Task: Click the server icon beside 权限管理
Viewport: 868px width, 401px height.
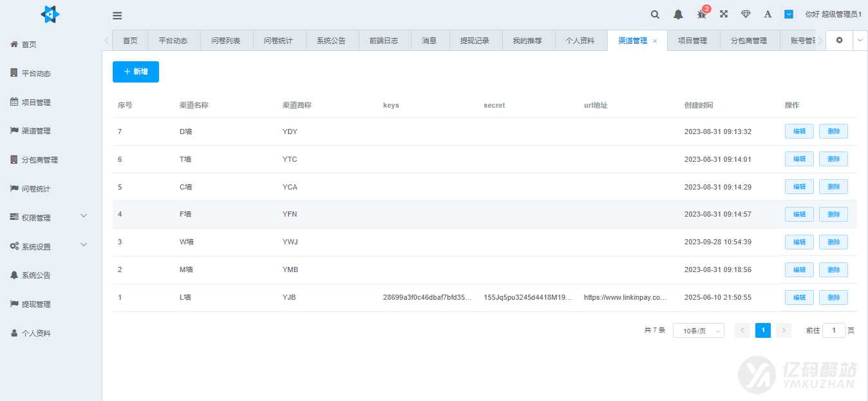Action: (14, 217)
